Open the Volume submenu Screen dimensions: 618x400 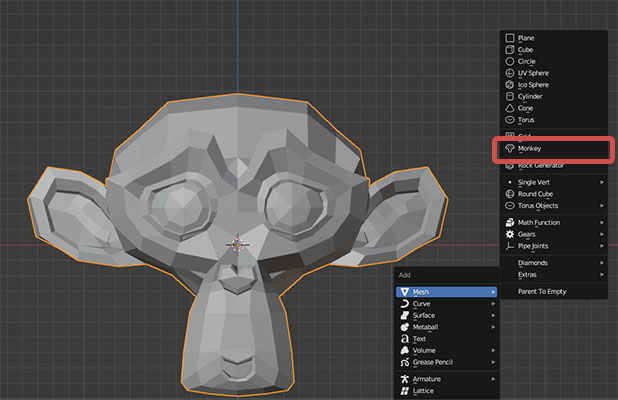click(x=447, y=350)
